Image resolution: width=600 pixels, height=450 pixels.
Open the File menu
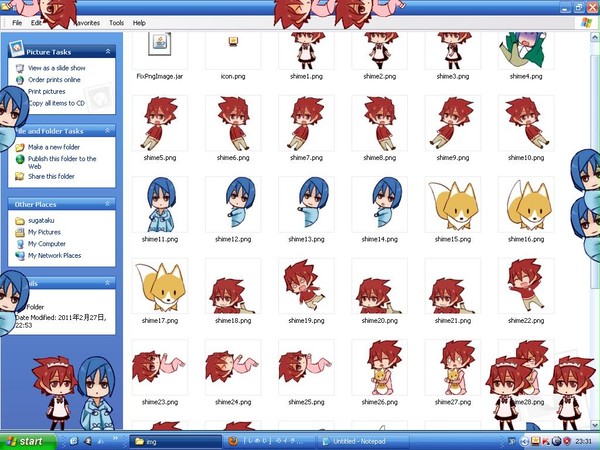pyautogui.click(x=17, y=23)
